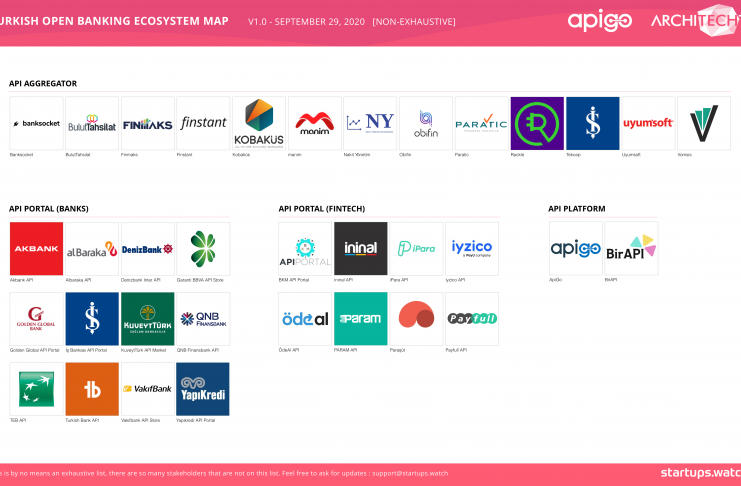Image resolution: width=741 pixels, height=486 pixels.
Task: Click the API PORTAL (BANKS) heading
Action: tap(49, 209)
